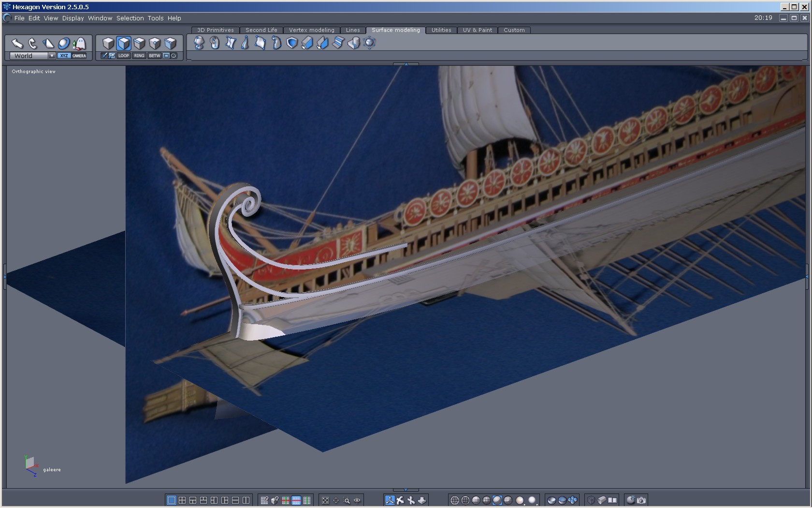Expand the top panel collapse arrow
This screenshot has width=812, height=508.
click(x=406, y=64)
